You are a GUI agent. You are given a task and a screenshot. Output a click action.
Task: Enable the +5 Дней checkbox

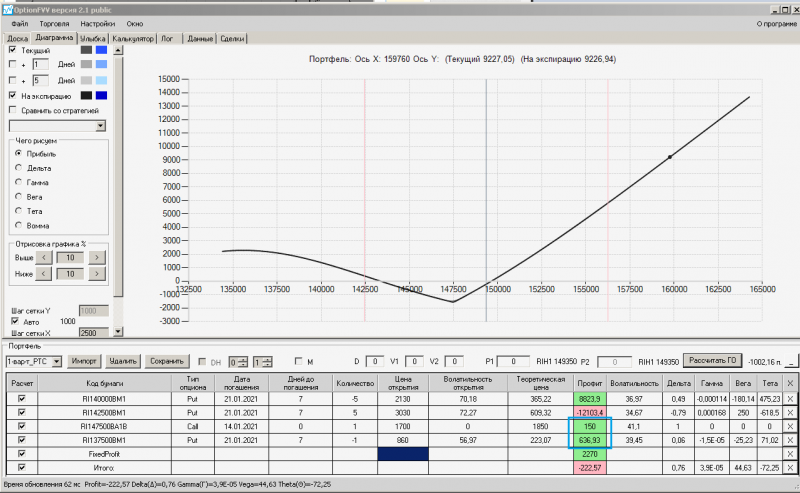pyautogui.click(x=13, y=80)
